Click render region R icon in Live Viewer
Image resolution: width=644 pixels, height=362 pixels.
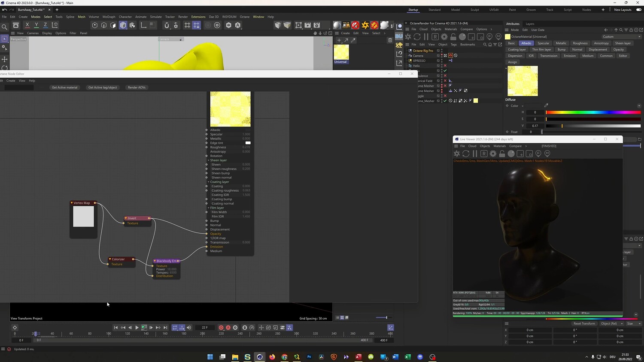pyautogui.click(x=484, y=154)
